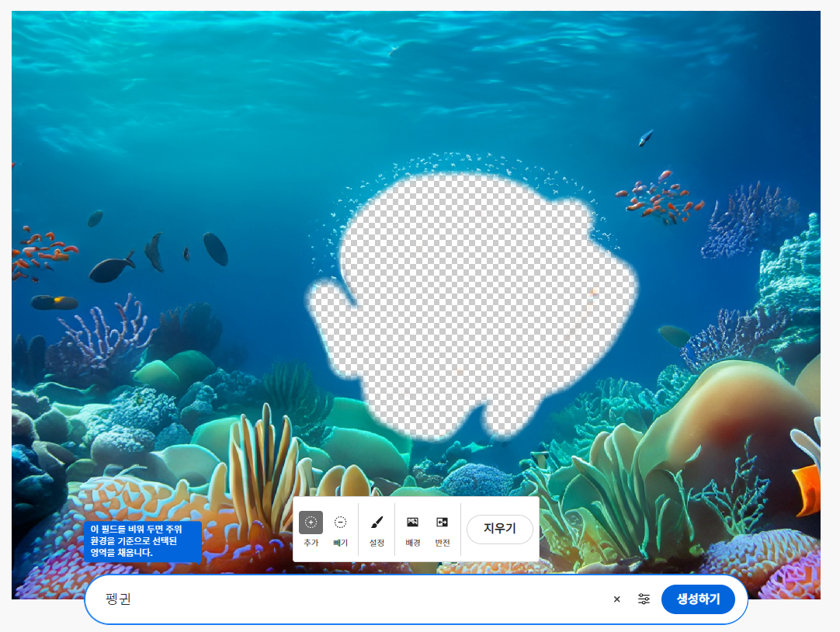Click the 생성하기 generate button
This screenshot has width=840, height=632.
coord(698,599)
